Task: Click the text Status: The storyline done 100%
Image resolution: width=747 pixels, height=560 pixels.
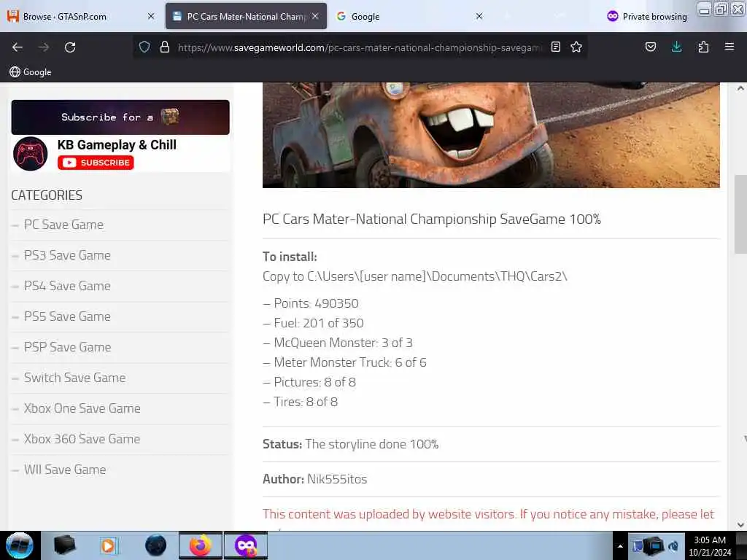Action: point(350,444)
